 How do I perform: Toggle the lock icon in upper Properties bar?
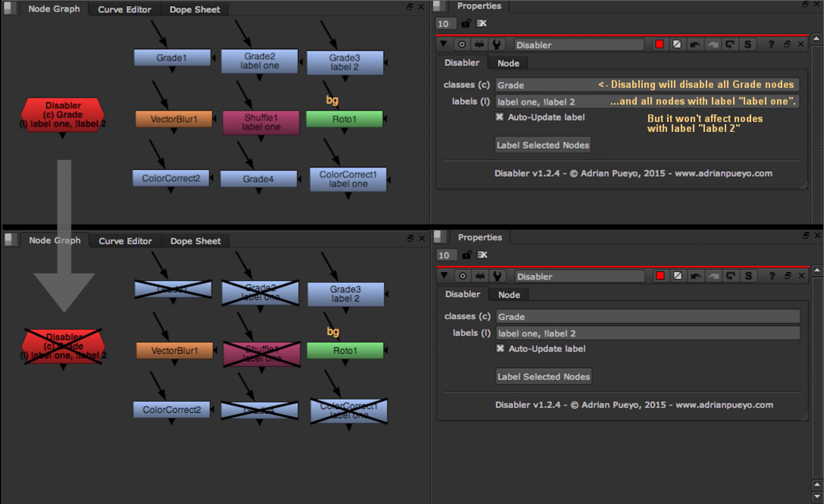pyautogui.click(x=466, y=23)
